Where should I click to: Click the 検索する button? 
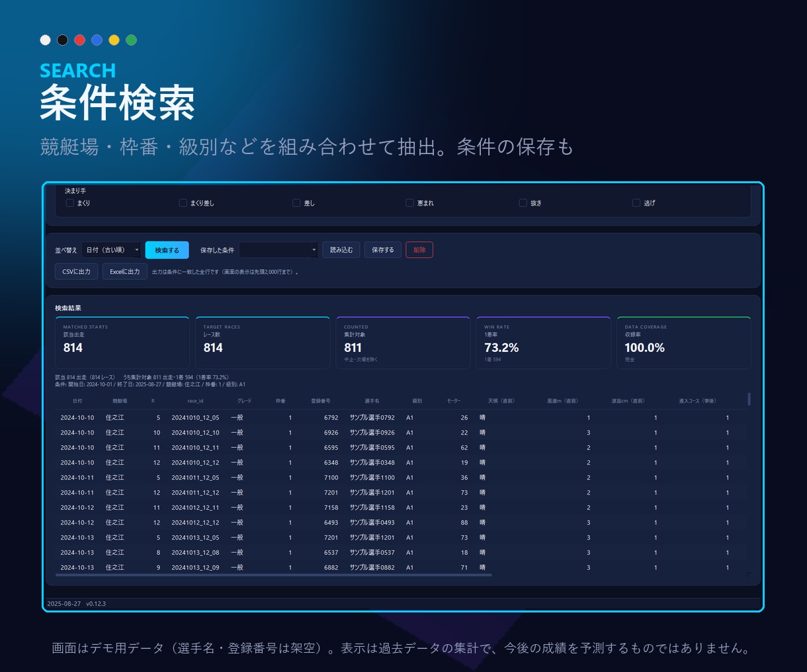167,250
